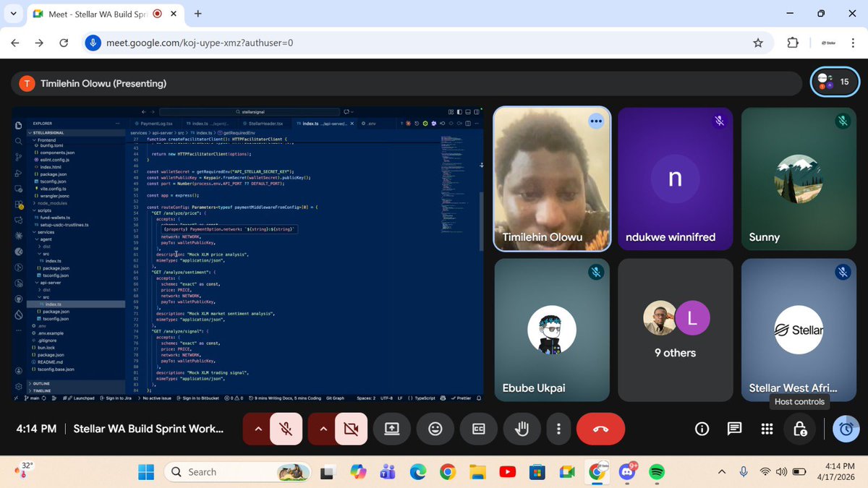The height and width of the screenshot is (488, 868).
Task: Open audio settings arrow beside microphone
Action: click(257, 429)
